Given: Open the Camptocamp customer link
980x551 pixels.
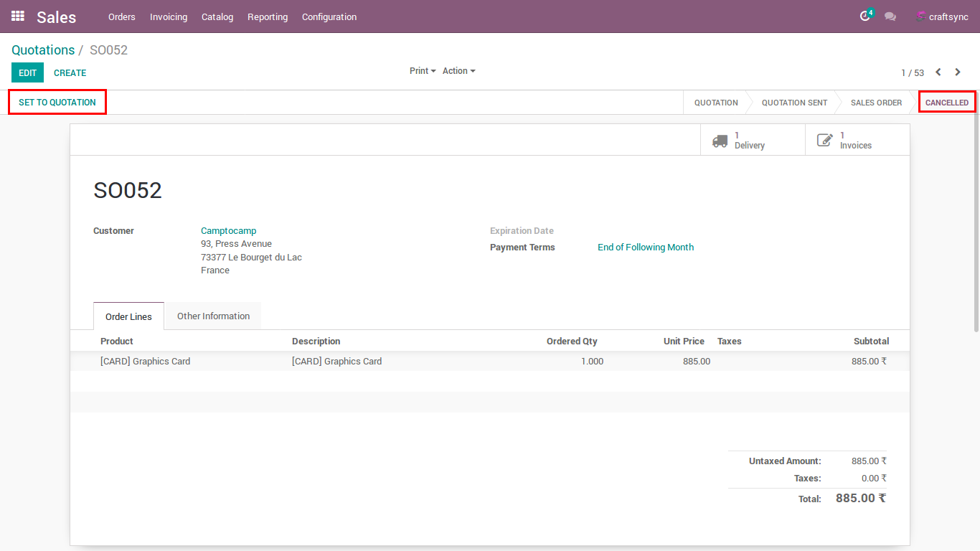Looking at the screenshot, I should 228,231.
